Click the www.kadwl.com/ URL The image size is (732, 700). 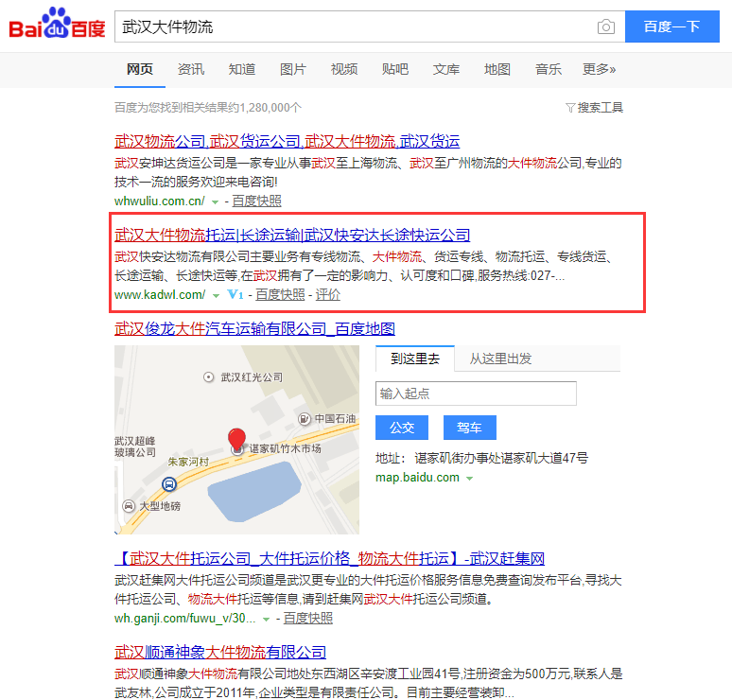pyautogui.click(x=160, y=295)
